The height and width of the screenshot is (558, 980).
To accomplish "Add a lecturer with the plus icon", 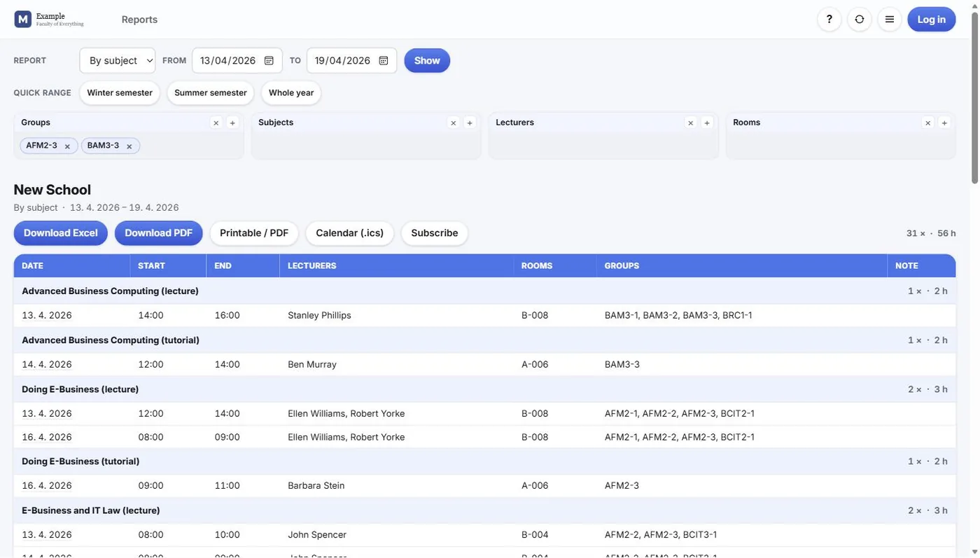I will (708, 123).
